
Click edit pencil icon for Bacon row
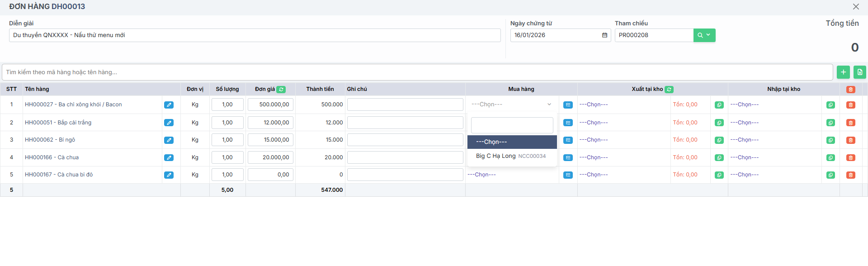click(x=169, y=105)
